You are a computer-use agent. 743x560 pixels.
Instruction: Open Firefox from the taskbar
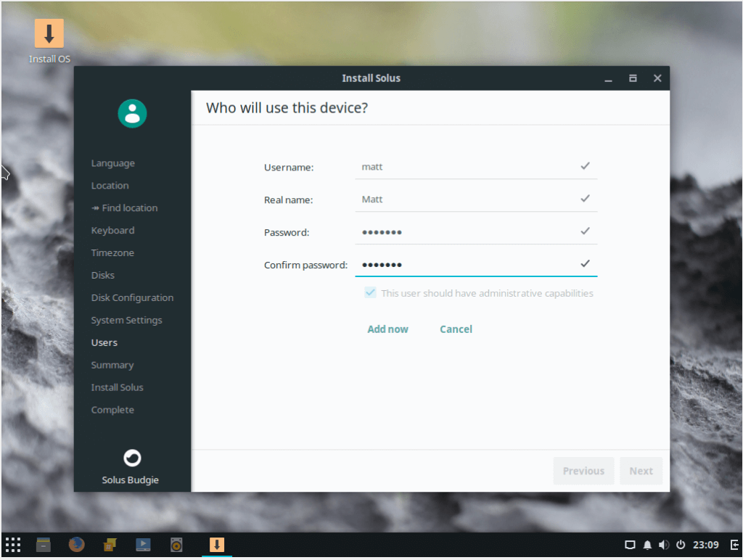(x=76, y=544)
